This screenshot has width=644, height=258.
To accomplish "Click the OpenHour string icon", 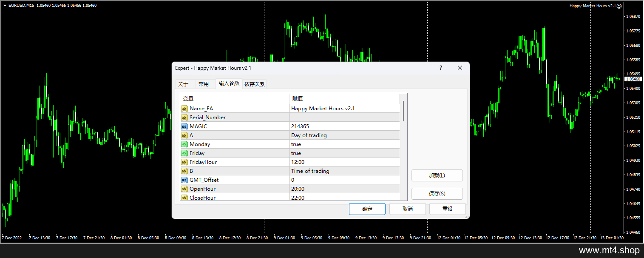I will tap(184, 189).
